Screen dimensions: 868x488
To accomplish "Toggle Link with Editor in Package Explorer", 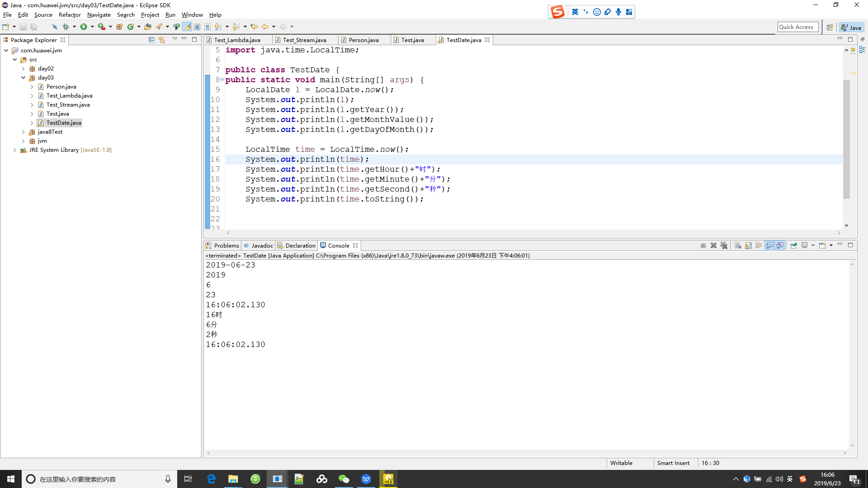I will pyautogui.click(x=162, y=40).
